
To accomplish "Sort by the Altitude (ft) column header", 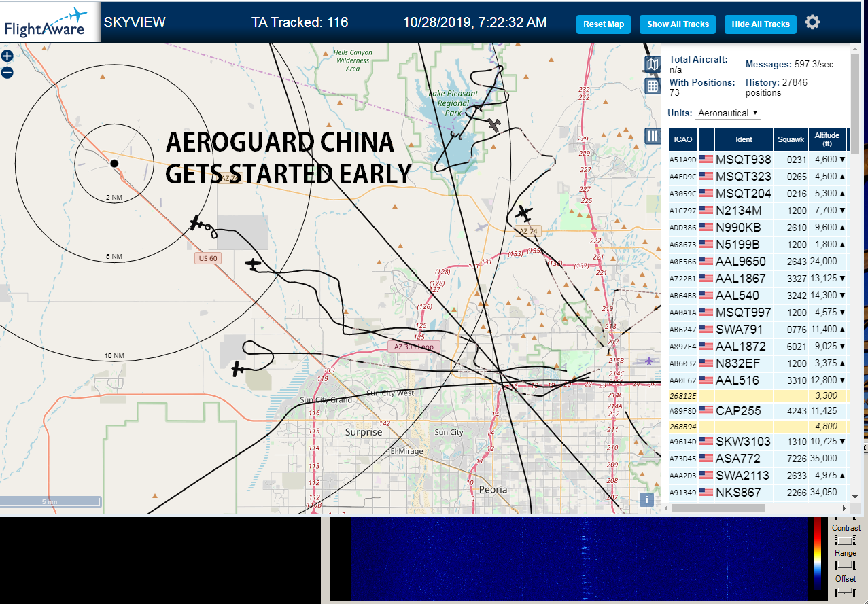I will pyautogui.click(x=828, y=139).
